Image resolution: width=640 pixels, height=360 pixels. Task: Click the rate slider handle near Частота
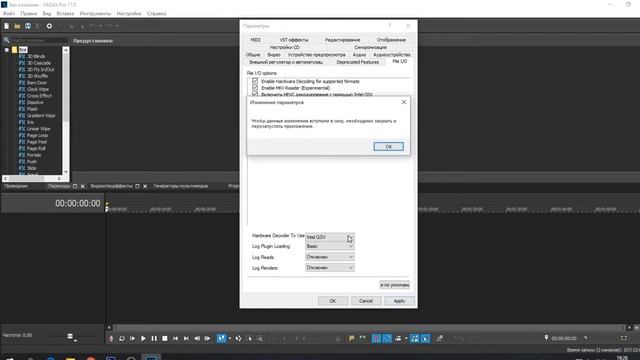click(x=70, y=337)
